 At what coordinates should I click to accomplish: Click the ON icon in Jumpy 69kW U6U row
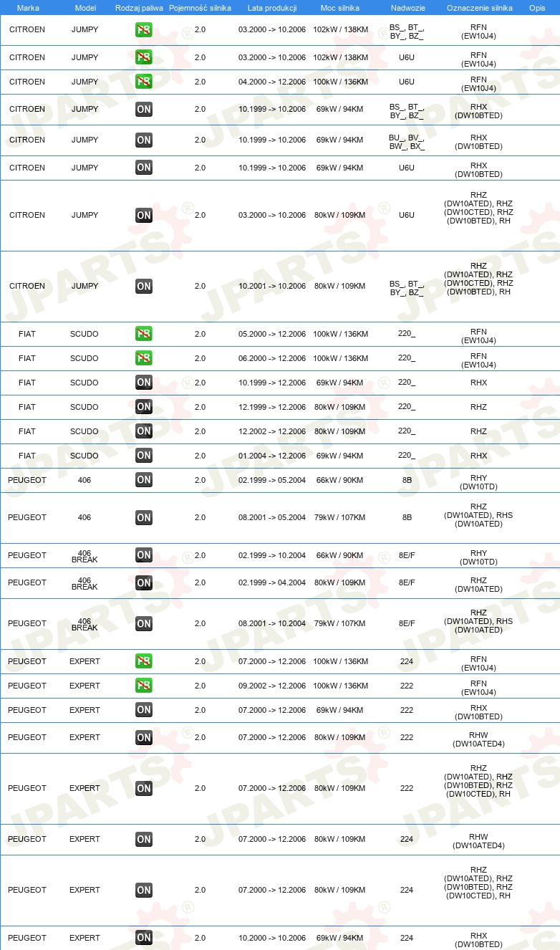pyautogui.click(x=144, y=168)
